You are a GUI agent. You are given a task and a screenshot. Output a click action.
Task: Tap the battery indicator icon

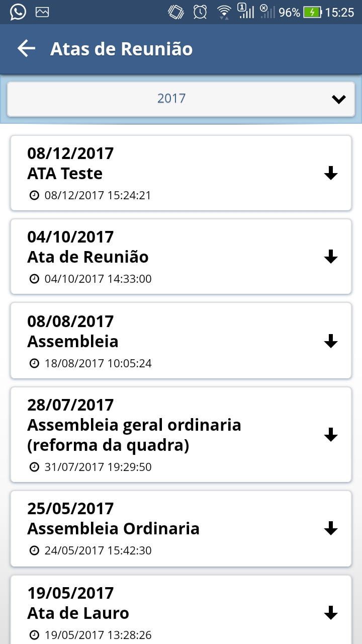pyautogui.click(x=312, y=12)
